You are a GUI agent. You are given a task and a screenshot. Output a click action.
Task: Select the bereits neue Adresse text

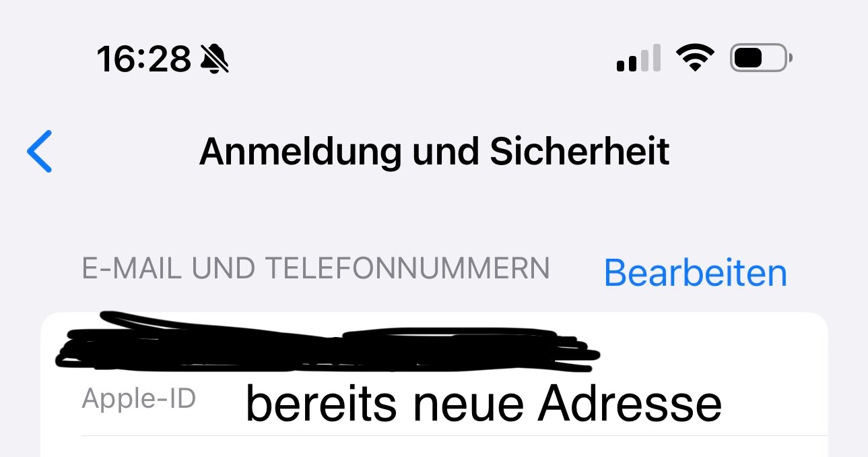coord(483,404)
